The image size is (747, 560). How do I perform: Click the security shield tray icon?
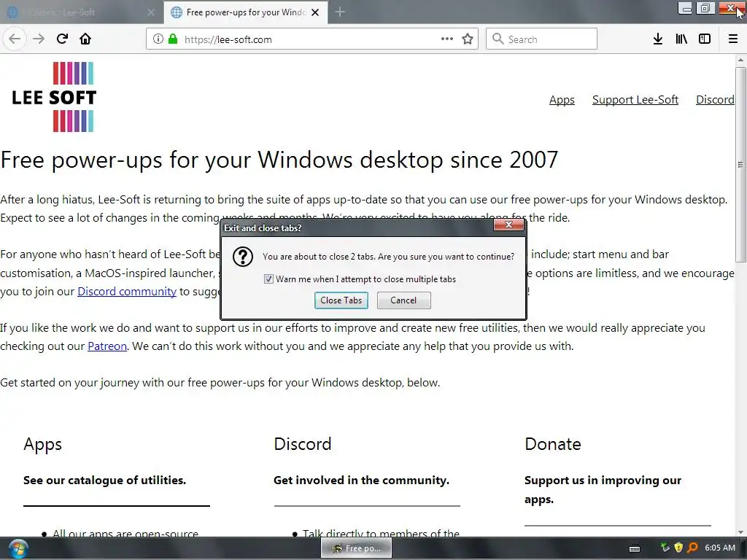679,548
